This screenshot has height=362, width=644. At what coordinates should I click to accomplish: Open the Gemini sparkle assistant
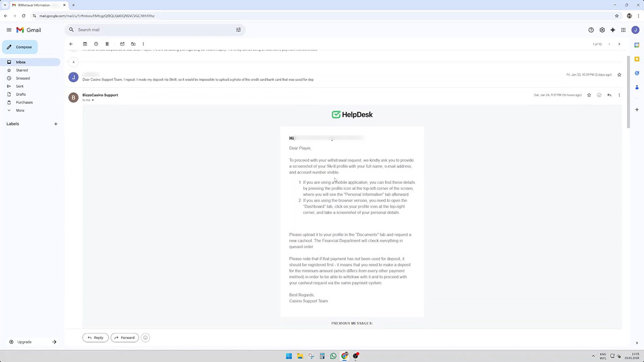point(612,30)
